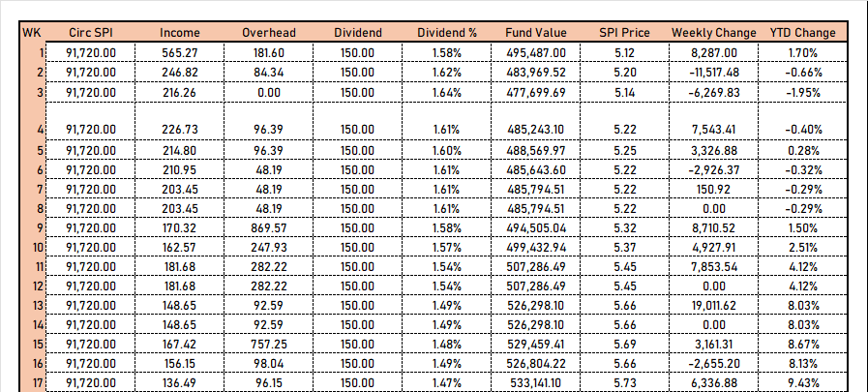
Task: Select income cell 565.27 in week 1
Action: tap(179, 52)
